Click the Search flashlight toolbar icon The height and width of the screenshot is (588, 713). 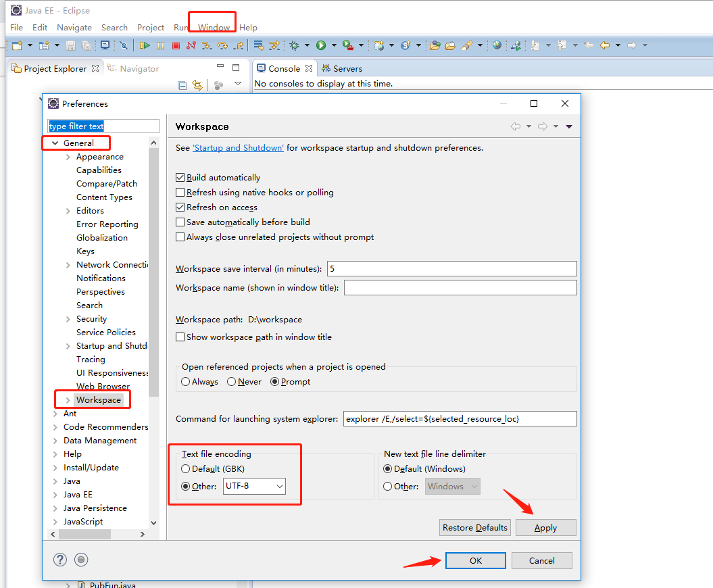point(467,45)
